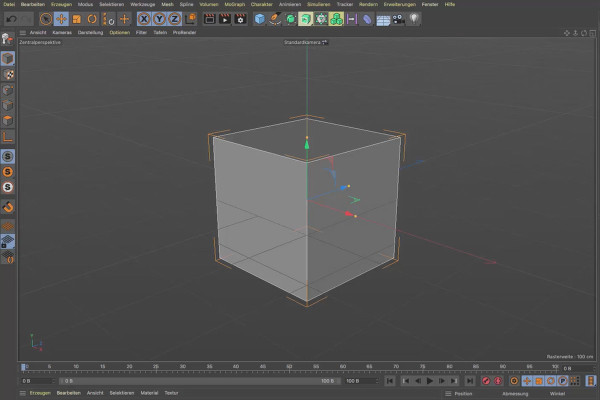Switch to model mode cube
Image resolution: width=600 pixels, height=400 pixels.
(8, 59)
